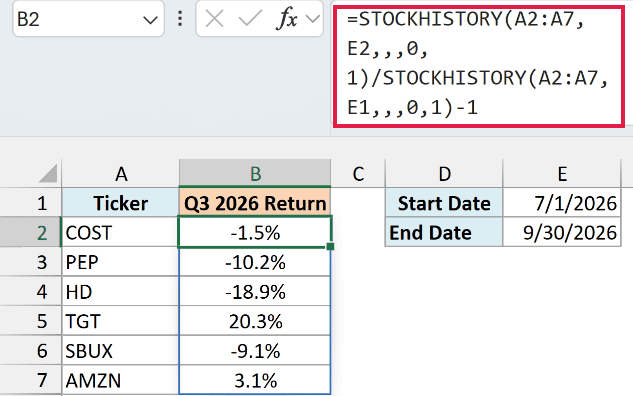The width and height of the screenshot is (633, 396).
Task: Click the three-dot handle beside Name Box
Action: tap(180, 19)
